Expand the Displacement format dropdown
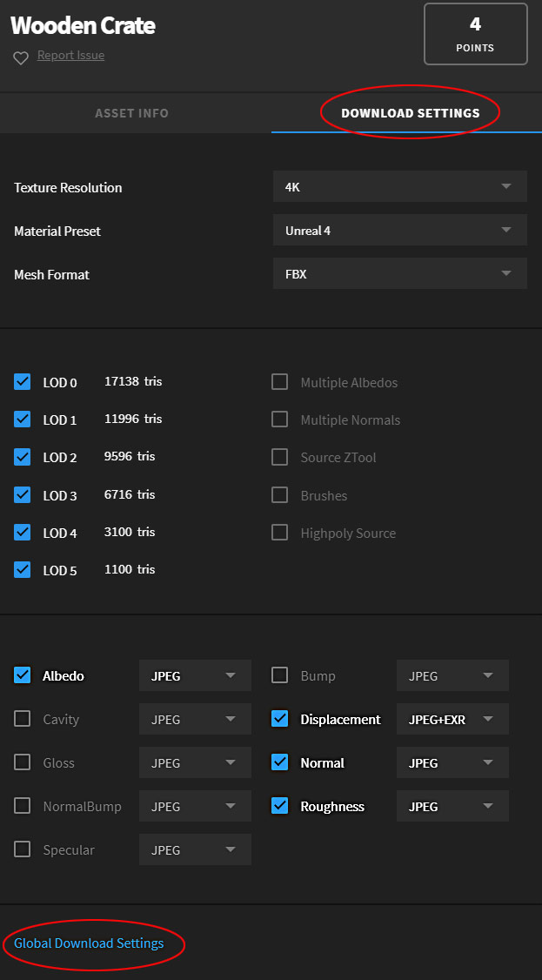 (452, 720)
